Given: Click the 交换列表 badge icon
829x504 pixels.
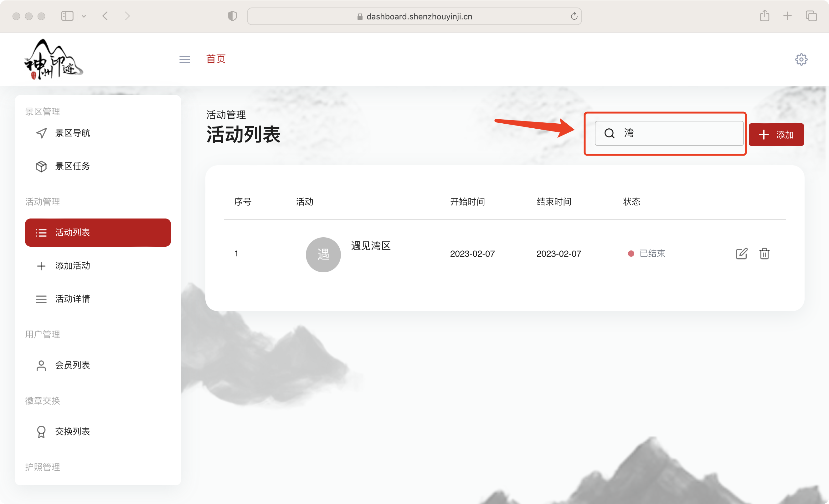Looking at the screenshot, I should click(41, 431).
